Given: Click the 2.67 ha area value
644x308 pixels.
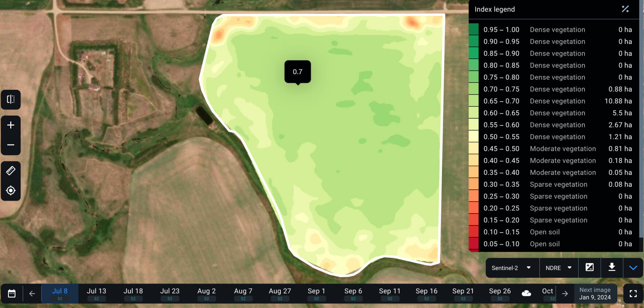Looking at the screenshot, I should point(620,125).
